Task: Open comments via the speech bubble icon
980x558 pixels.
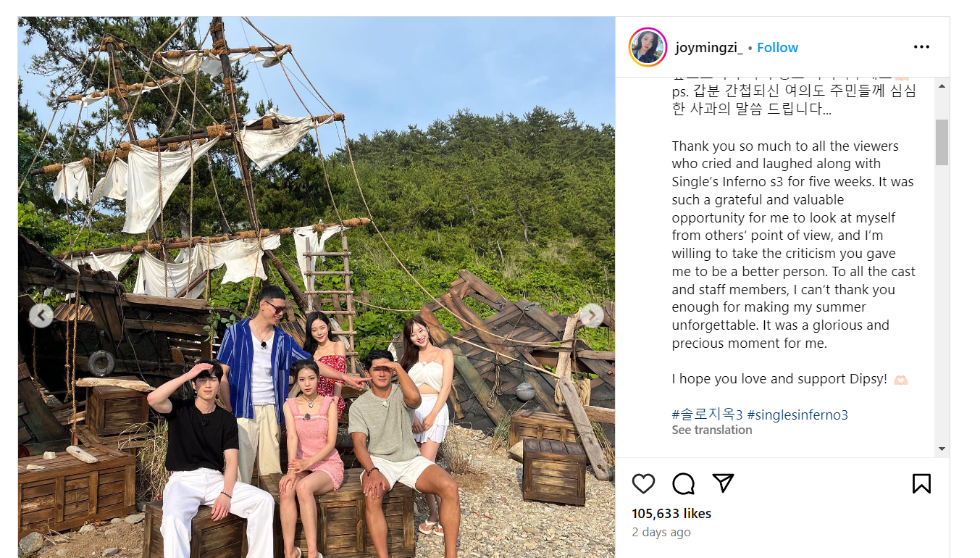Action: 683,483
